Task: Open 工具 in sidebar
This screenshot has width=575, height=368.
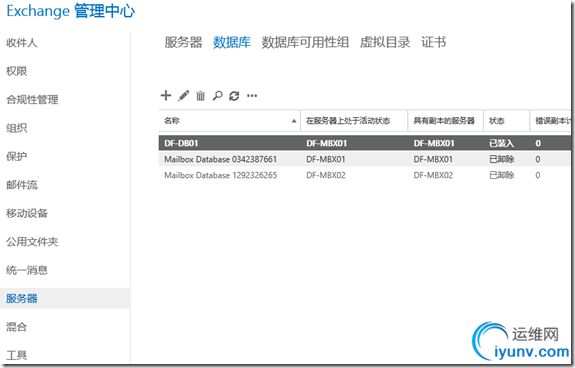Action: pos(17,355)
